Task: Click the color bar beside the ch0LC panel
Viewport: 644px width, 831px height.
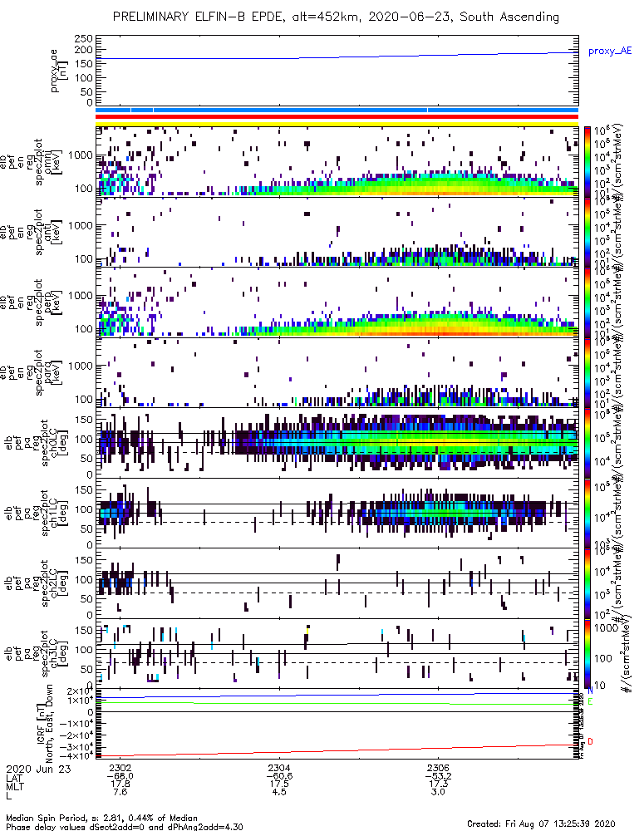Action: point(587,443)
